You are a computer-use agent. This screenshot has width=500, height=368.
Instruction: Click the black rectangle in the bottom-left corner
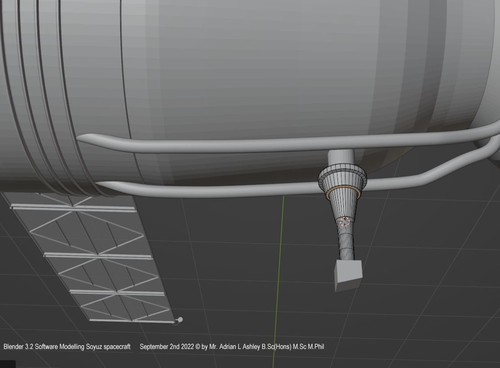click(8, 364)
